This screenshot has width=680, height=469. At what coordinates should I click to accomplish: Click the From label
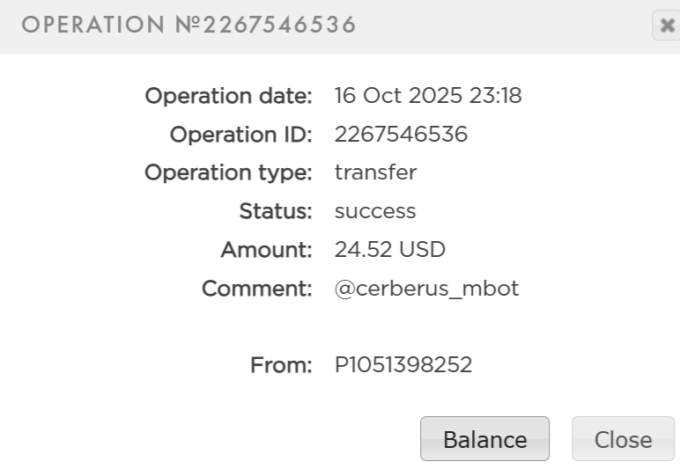pos(282,366)
